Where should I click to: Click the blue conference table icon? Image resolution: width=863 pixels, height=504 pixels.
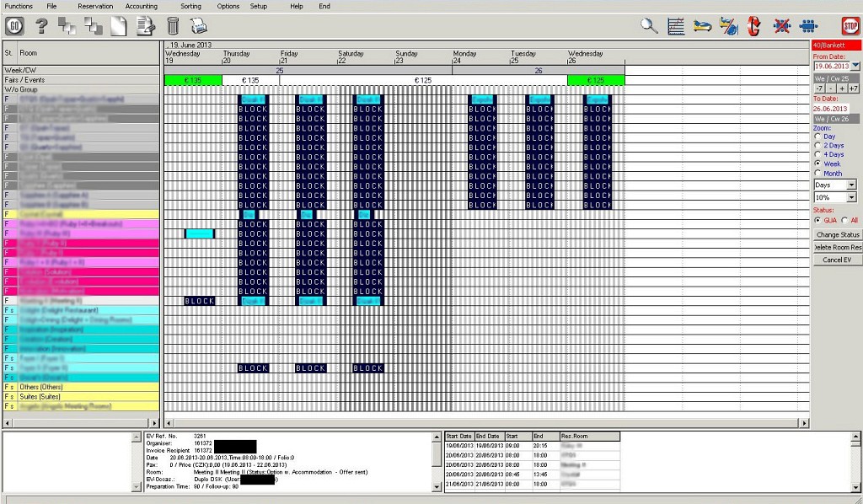[x=808, y=26]
